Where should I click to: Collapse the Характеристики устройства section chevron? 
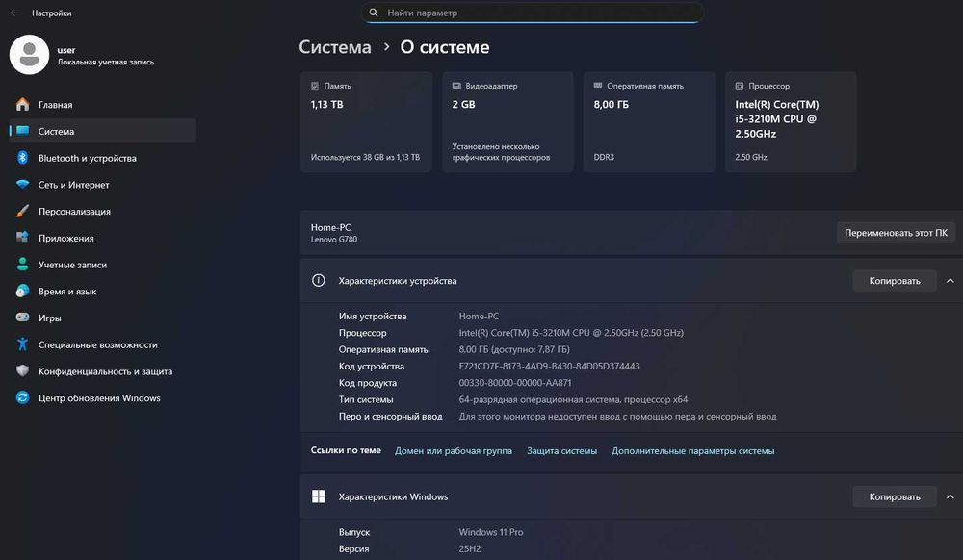coord(950,280)
